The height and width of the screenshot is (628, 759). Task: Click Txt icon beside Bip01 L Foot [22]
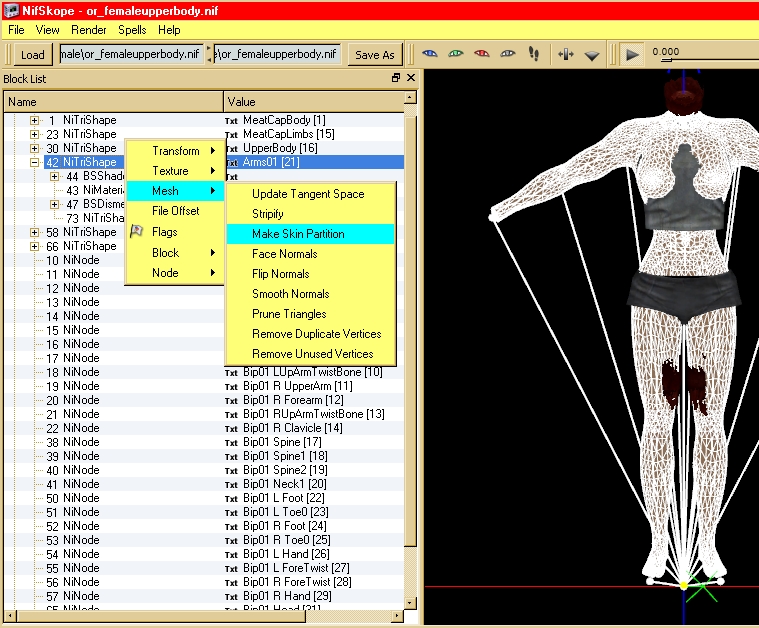[231, 499]
